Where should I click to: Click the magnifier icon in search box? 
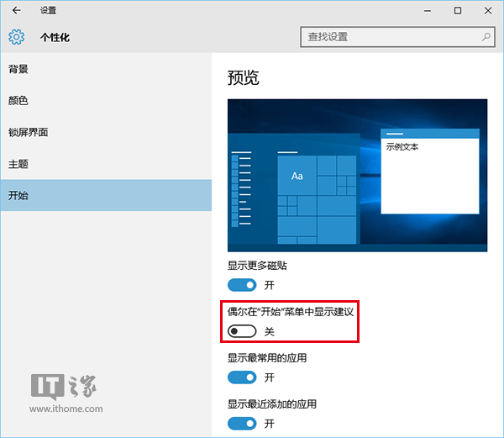click(486, 37)
